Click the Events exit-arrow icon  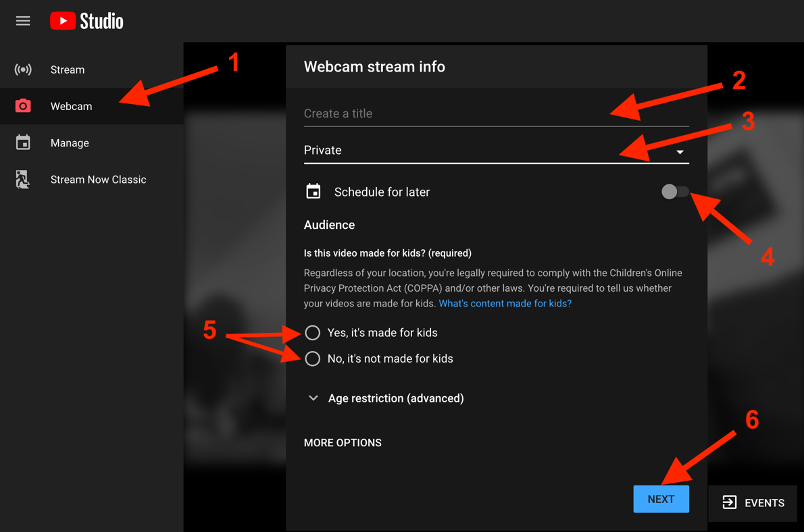(x=729, y=502)
